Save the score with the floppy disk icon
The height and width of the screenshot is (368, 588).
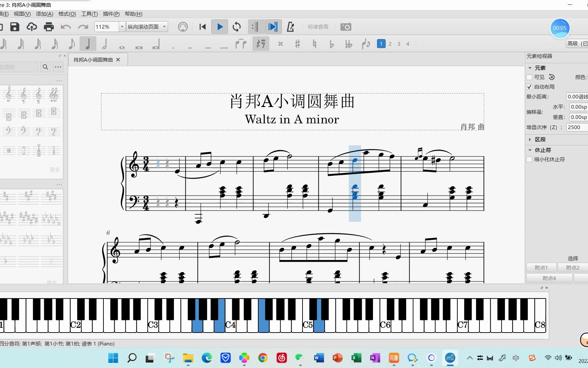coord(15,27)
